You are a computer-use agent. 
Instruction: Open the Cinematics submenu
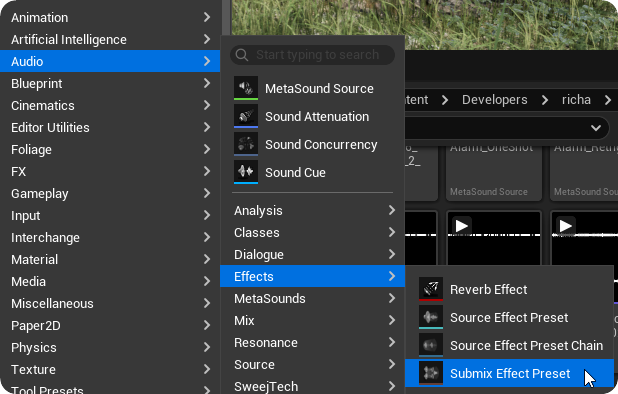click(110, 105)
